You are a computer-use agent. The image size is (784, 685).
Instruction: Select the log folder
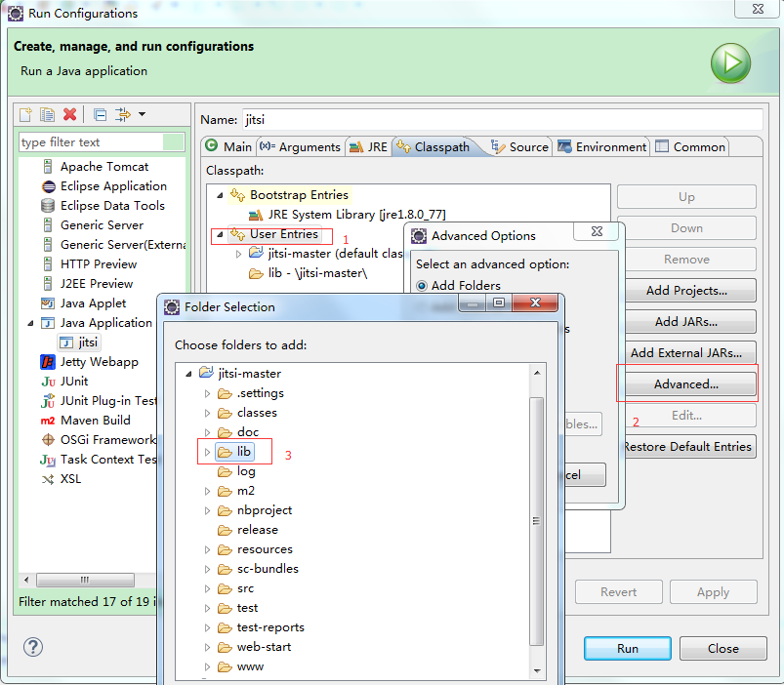(x=236, y=471)
